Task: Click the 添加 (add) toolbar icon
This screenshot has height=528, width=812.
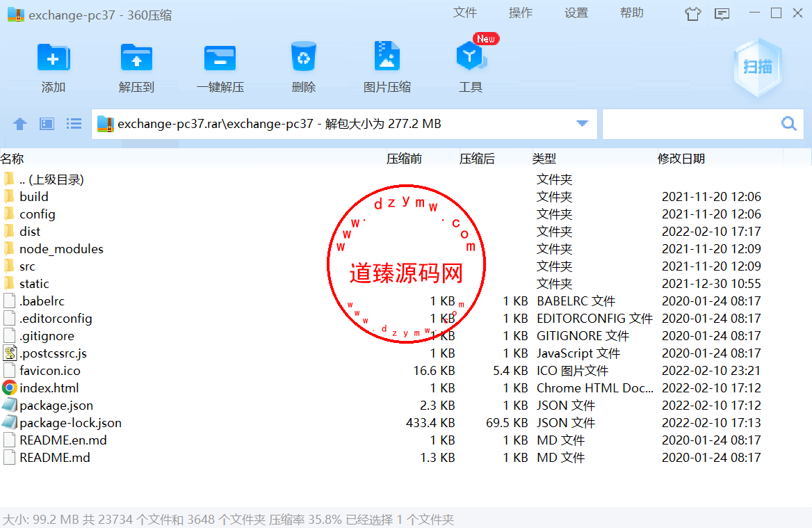Action: click(54, 58)
